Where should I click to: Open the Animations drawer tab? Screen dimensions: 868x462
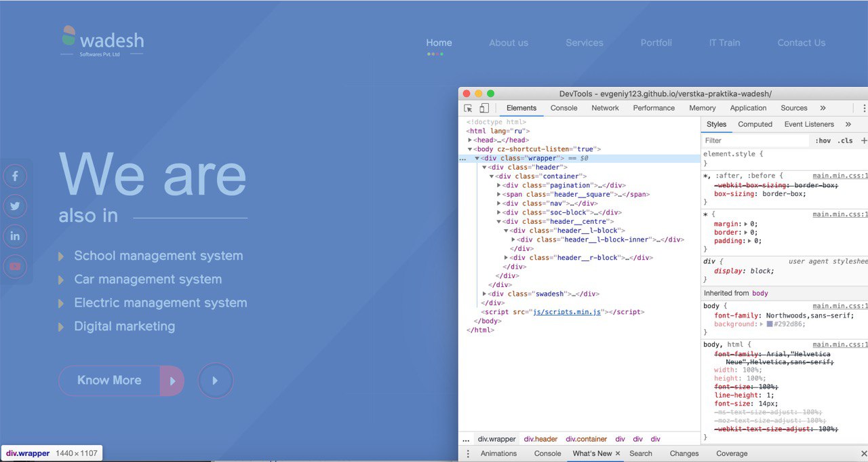[498, 453]
